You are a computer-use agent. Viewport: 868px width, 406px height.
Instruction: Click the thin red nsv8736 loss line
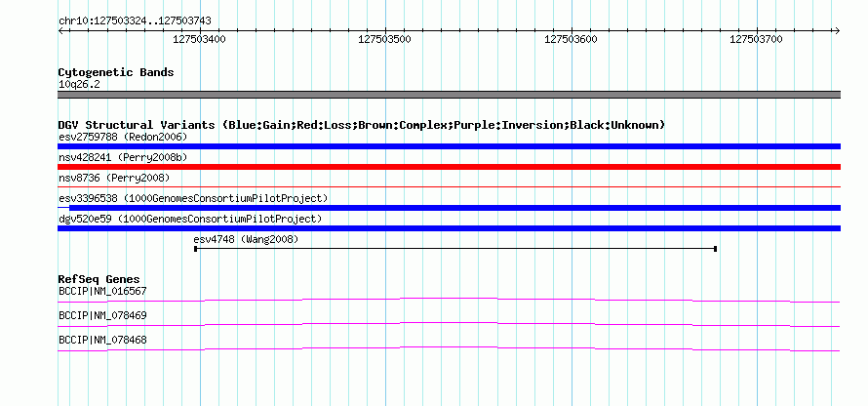pos(449,187)
